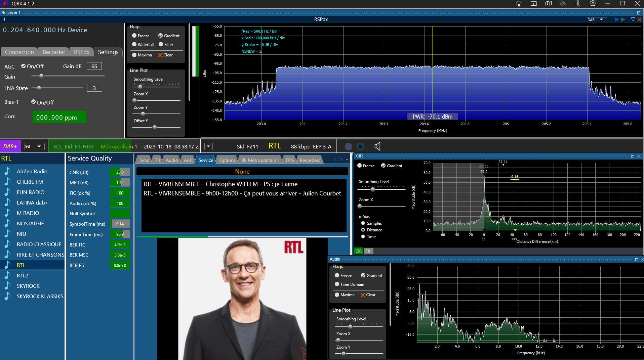Image resolution: width=644 pixels, height=360 pixels.
Task: Click Clear in spectrum Flags panel
Action: [165, 55]
